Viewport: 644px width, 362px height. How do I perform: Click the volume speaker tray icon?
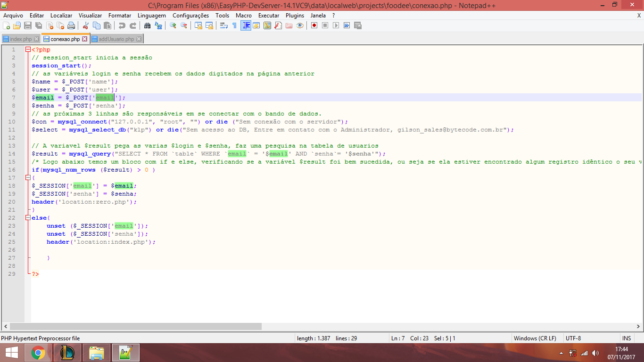tap(595, 353)
